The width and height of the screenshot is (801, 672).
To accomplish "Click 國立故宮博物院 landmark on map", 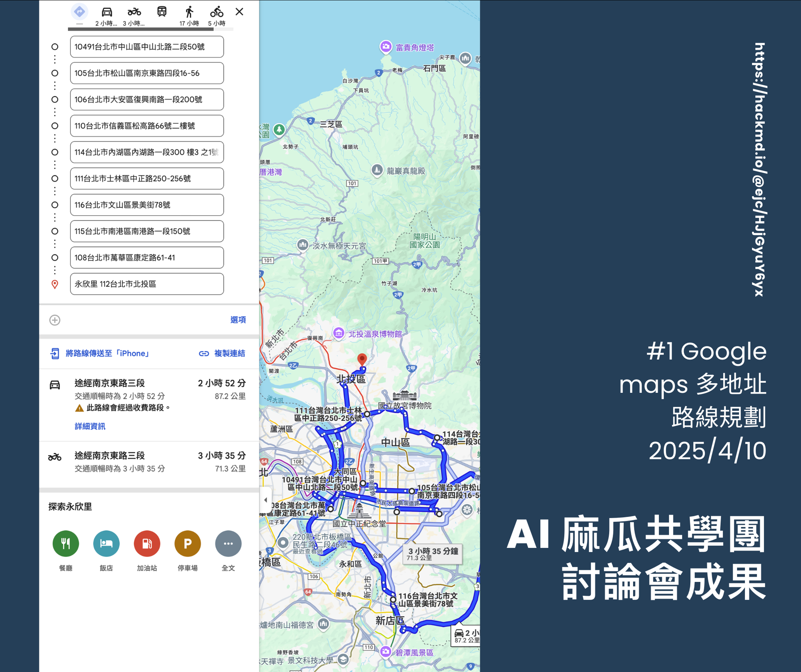I will 405,400.
